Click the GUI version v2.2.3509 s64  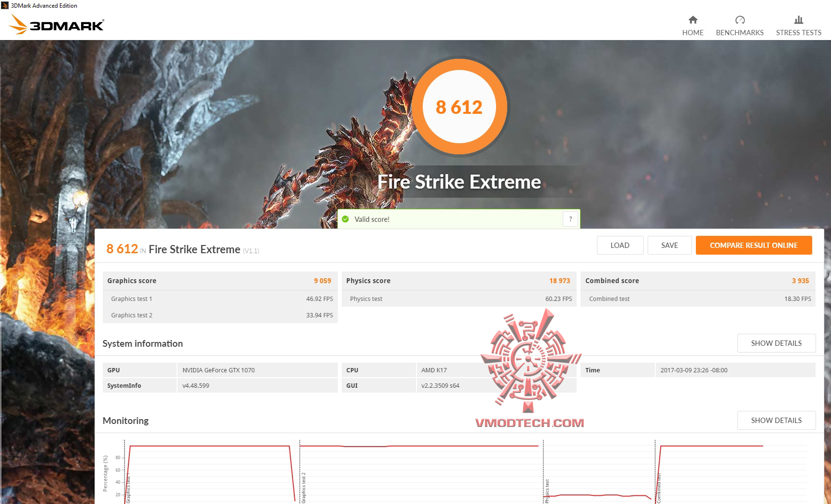coord(440,386)
